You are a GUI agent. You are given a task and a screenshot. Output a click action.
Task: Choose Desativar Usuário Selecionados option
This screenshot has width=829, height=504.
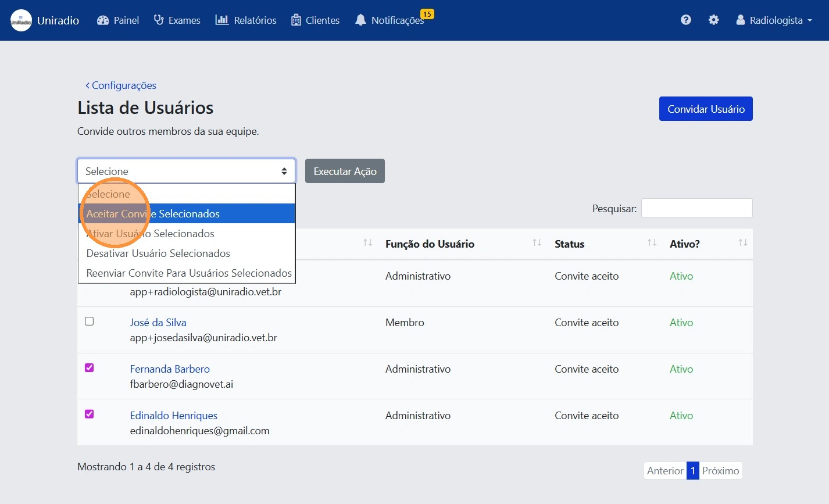[158, 253]
